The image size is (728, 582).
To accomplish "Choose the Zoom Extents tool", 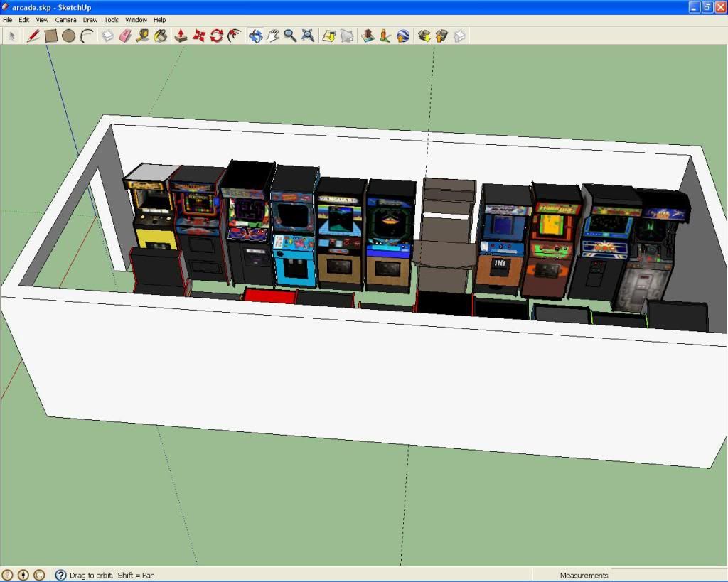I will click(x=307, y=36).
